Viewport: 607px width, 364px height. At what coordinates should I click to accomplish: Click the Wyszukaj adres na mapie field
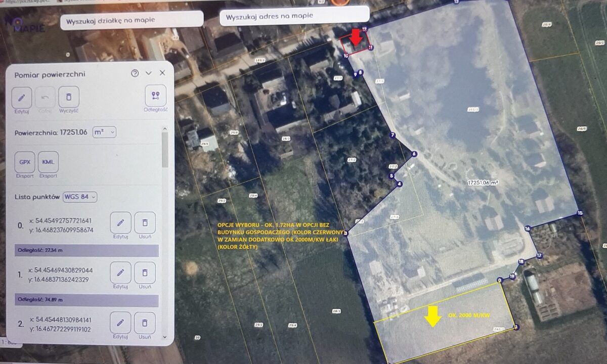coord(294,16)
